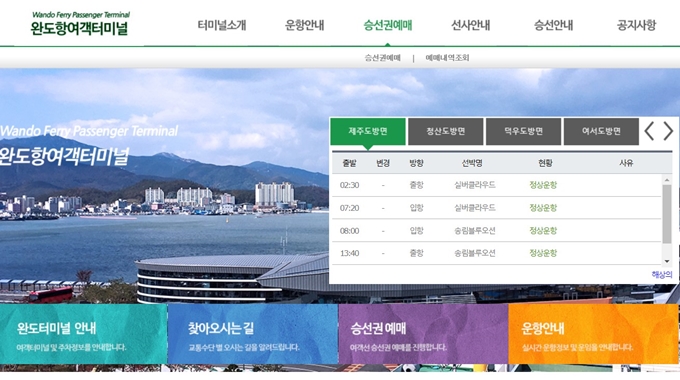Select the 덕우도방면 tab
This screenshot has width=680, height=380.
point(523,131)
